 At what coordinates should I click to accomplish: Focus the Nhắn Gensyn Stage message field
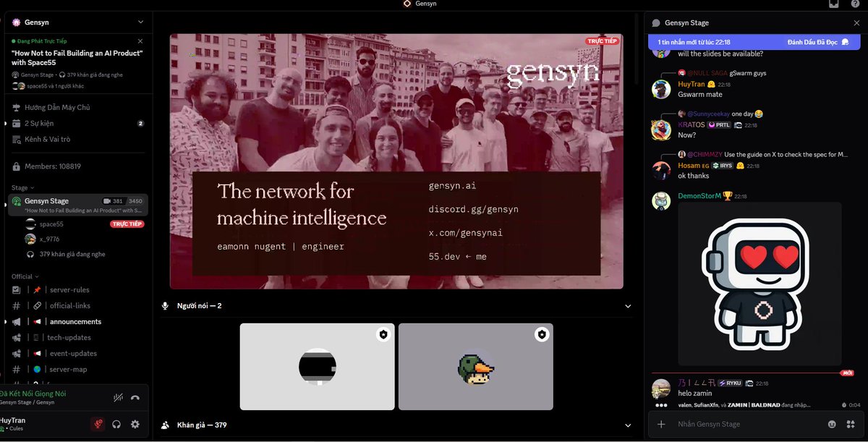[x=749, y=424]
